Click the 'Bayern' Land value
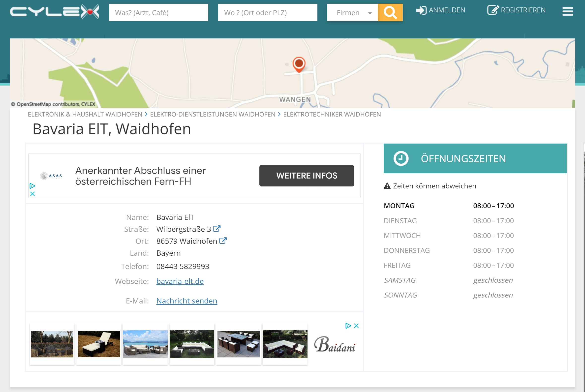The width and height of the screenshot is (585, 392). 168,253
